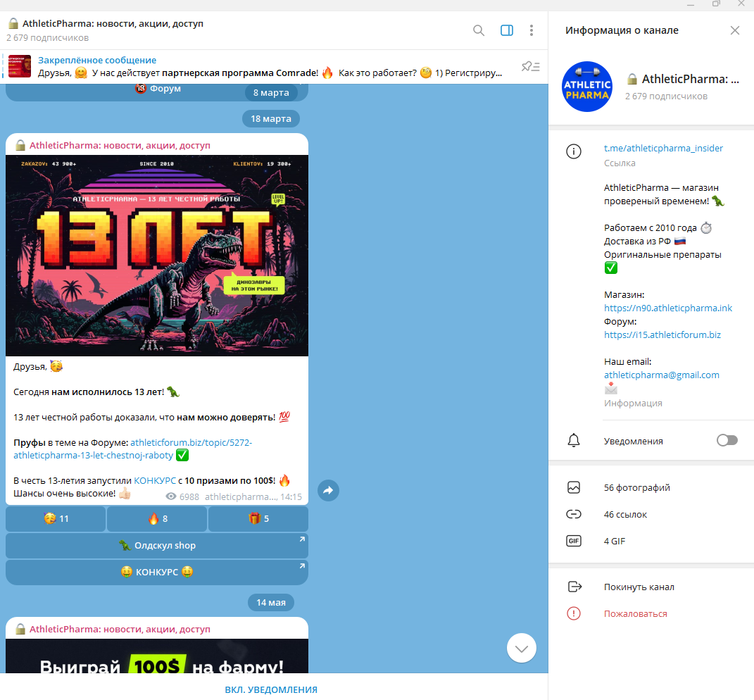Close the channel info panel

[x=734, y=30]
